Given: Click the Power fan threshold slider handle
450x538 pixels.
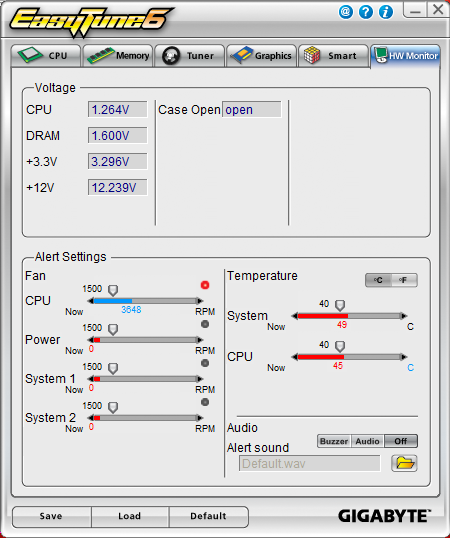Looking at the screenshot, I should (x=113, y=329).
